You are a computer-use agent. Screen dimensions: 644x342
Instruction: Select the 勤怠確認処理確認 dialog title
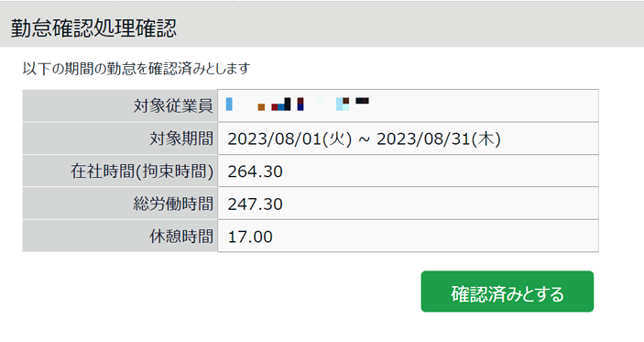[x=93, y=28]
